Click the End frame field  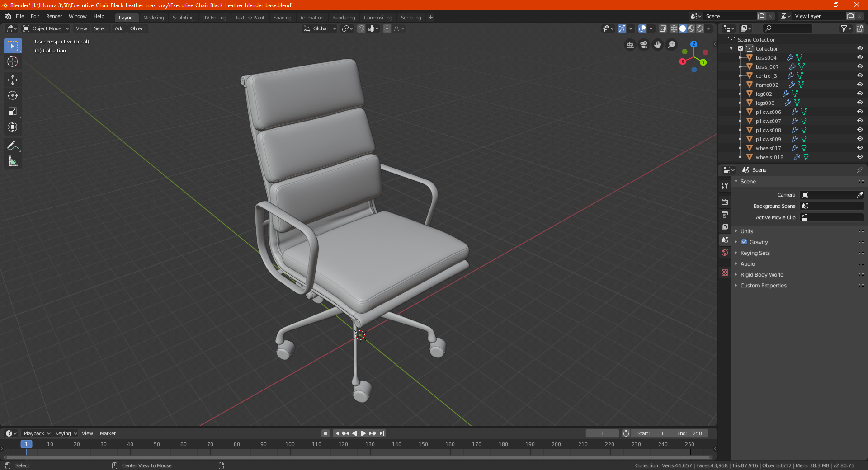point(689,433)
